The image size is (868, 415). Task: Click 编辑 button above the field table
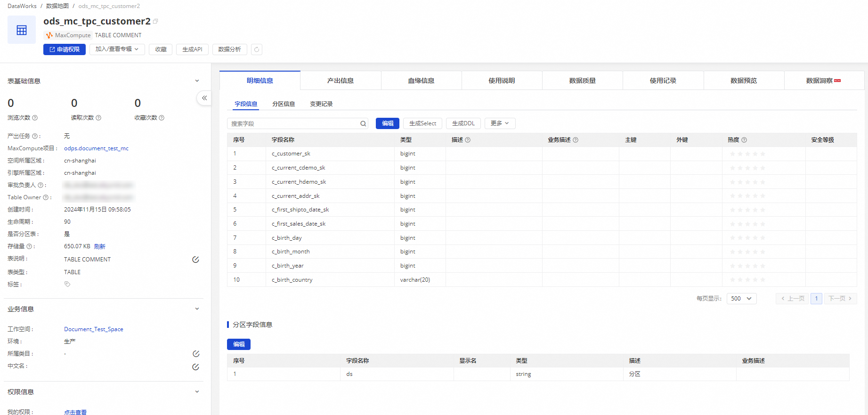[388, 123]
